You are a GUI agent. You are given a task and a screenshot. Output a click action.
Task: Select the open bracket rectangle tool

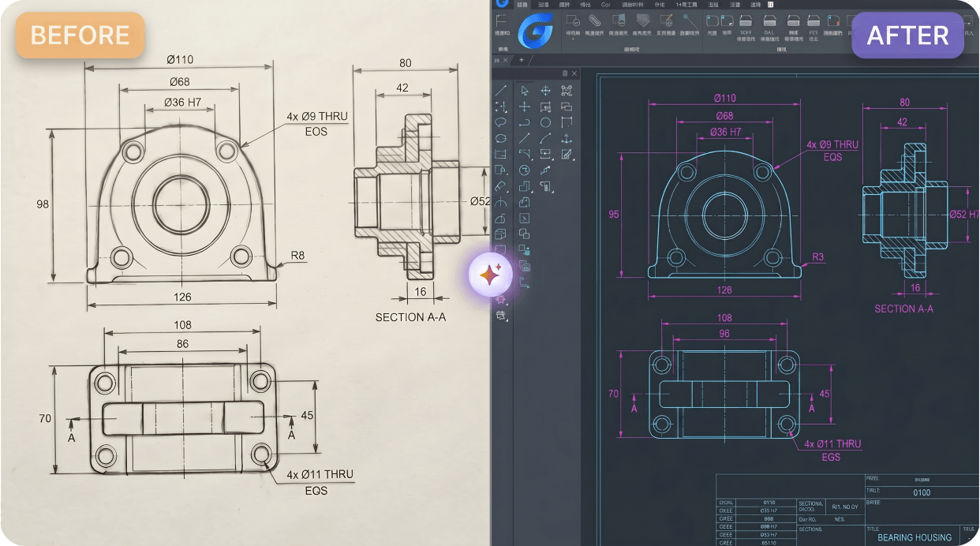[x=567, y=122]
